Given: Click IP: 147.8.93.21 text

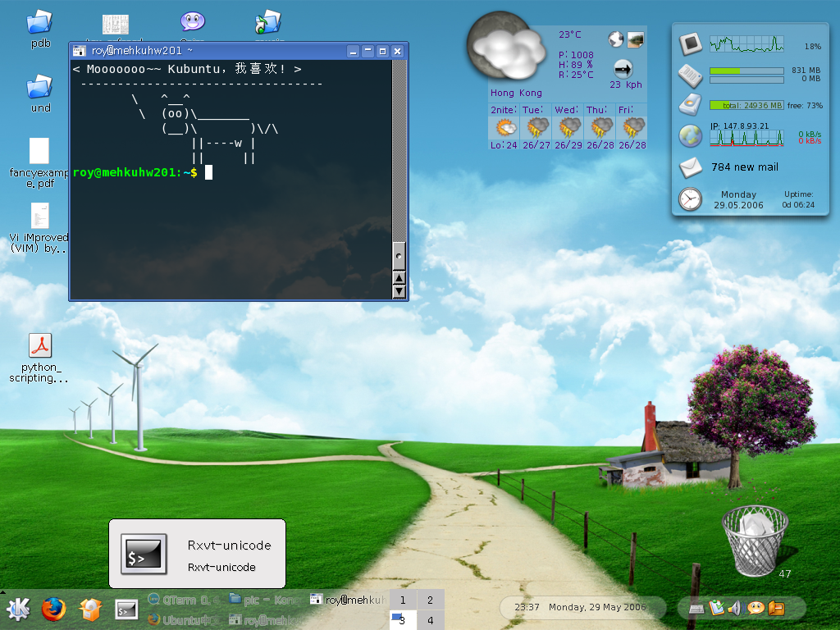Looking at the screenshot, I should click(x=739, y=126).
